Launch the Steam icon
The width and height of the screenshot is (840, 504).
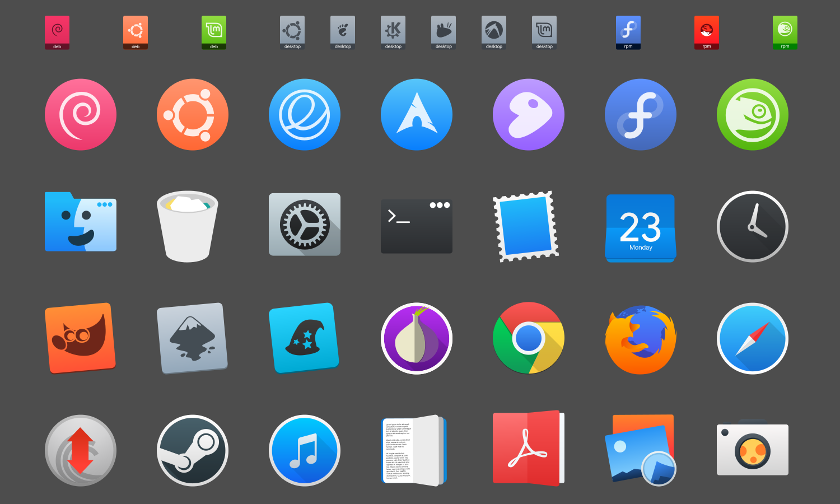click(x=193, y=450)
